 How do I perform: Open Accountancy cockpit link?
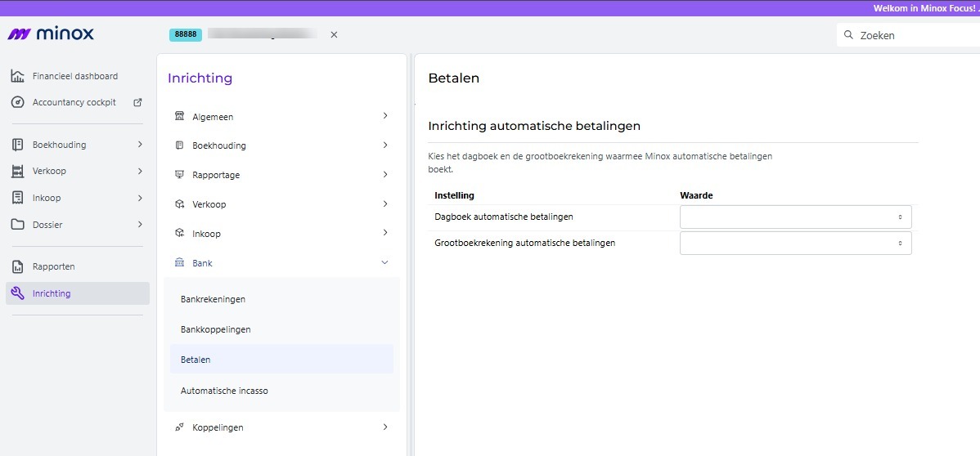74,102
